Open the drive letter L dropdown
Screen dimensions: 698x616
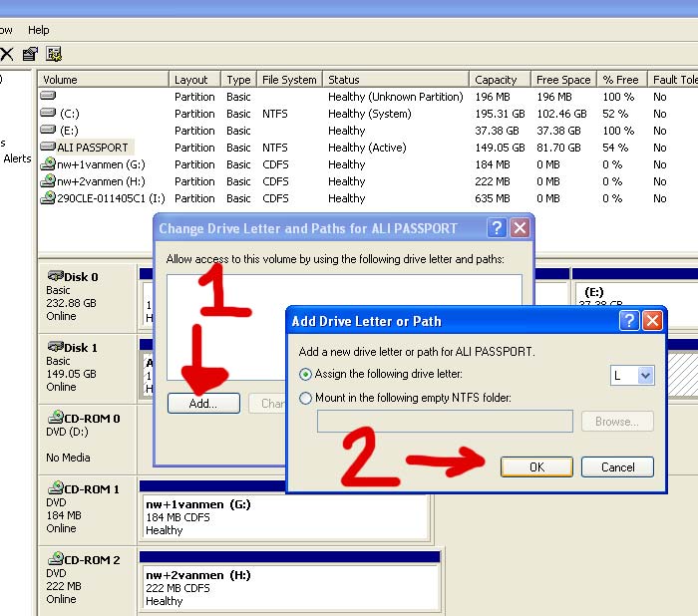[x=645, y=375]
